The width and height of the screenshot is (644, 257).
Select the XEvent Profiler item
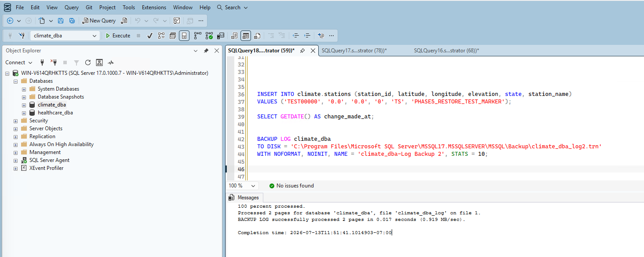46,168
